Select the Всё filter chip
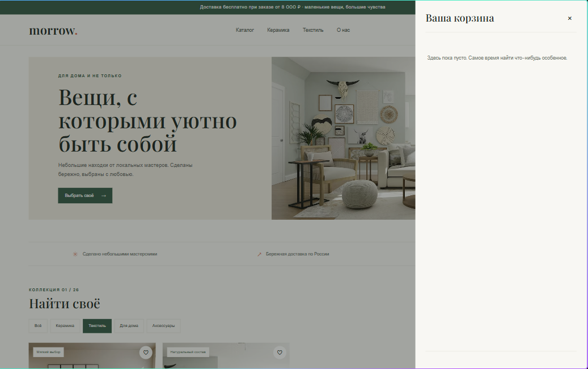This screenshot has height=369, width=588. [x=38, y=326]
